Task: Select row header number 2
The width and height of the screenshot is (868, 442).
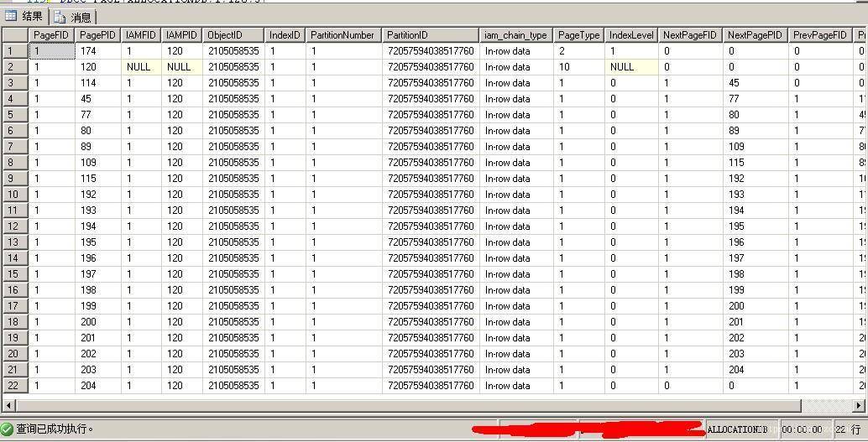Action: coord(15,67)
